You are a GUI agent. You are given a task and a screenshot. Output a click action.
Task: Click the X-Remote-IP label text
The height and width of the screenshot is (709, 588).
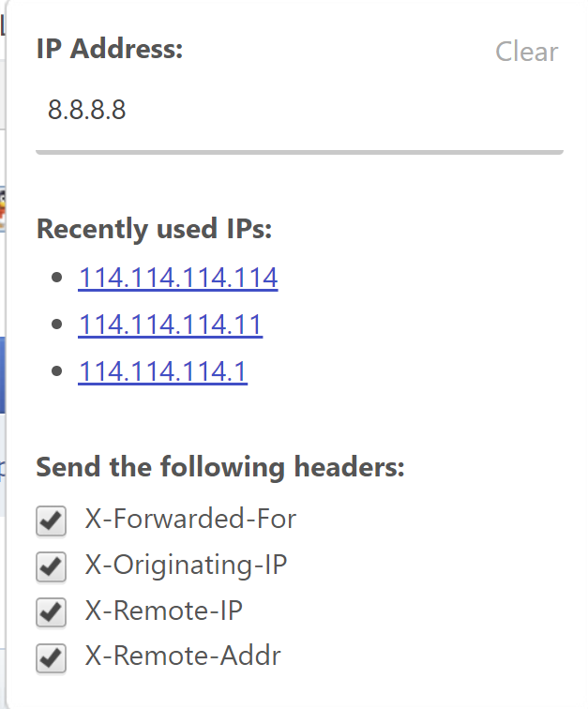click(164, 610)
